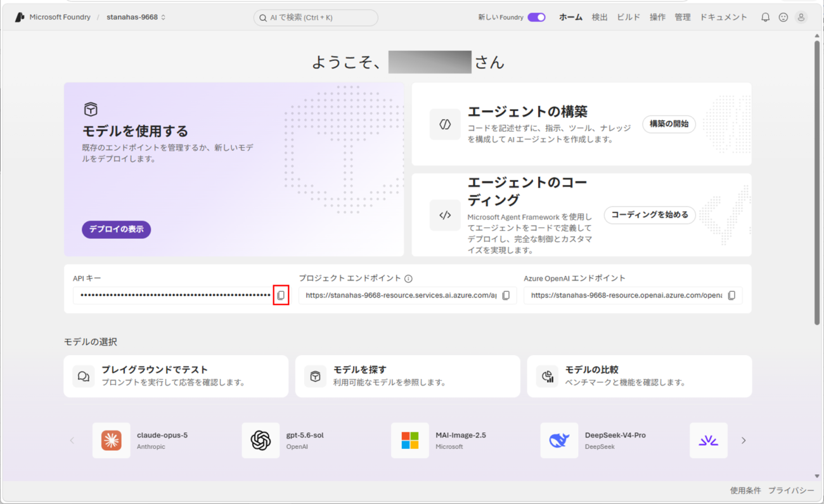Click the Azure OpenAI エンドポイント URL field
This screenshot has height=504, width=824.
click(633, 295)
